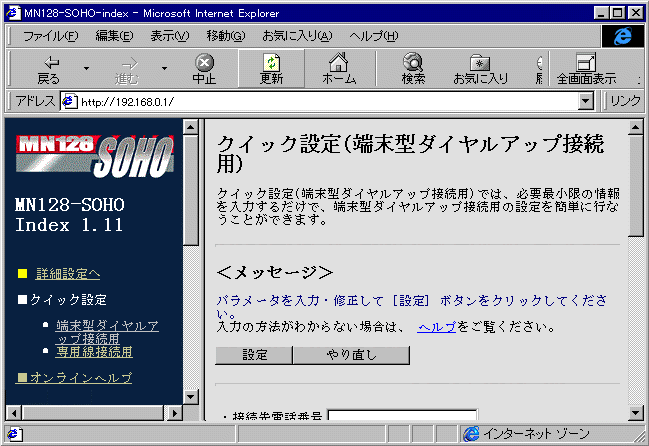
Task: Click the MN128-SOHO Index 1.11 text
Action: point(70,215)
